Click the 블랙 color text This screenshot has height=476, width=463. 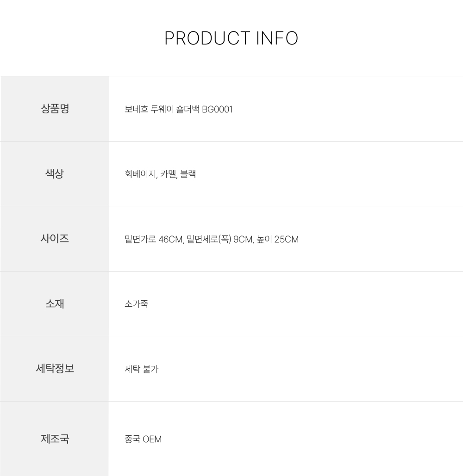tap(188, 174)
